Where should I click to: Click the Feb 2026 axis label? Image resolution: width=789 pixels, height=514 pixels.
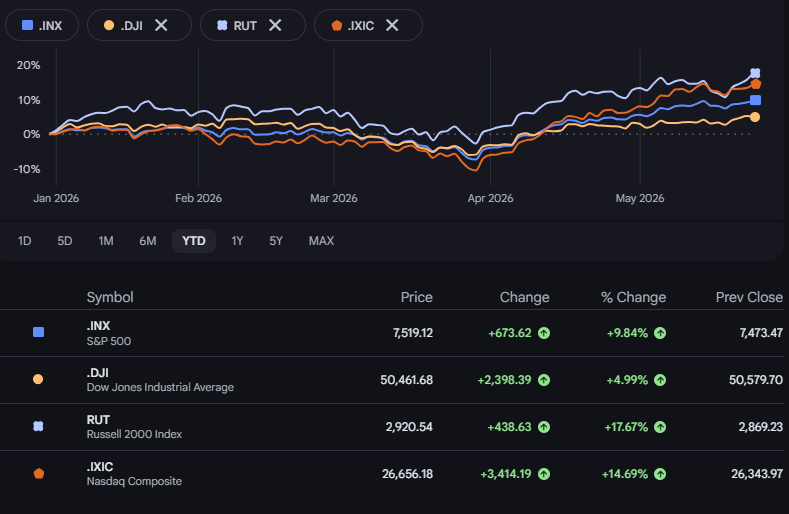198,198
